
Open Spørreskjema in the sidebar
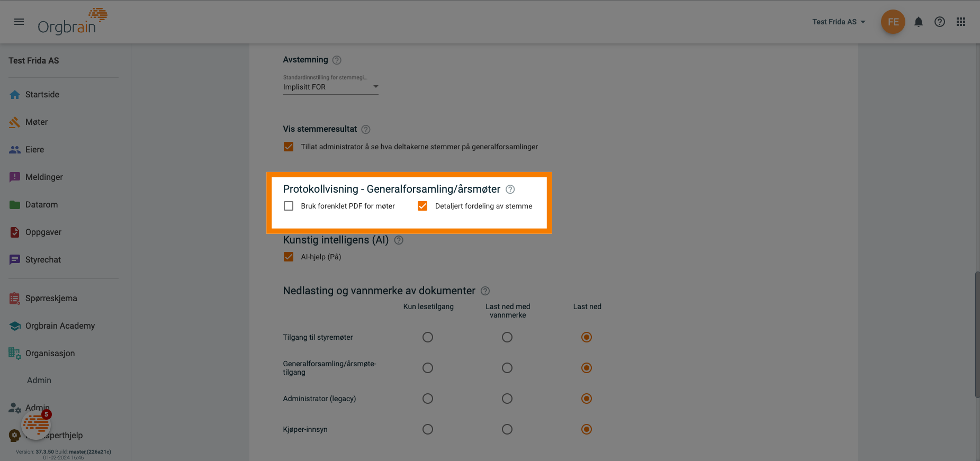click(51, 298)
